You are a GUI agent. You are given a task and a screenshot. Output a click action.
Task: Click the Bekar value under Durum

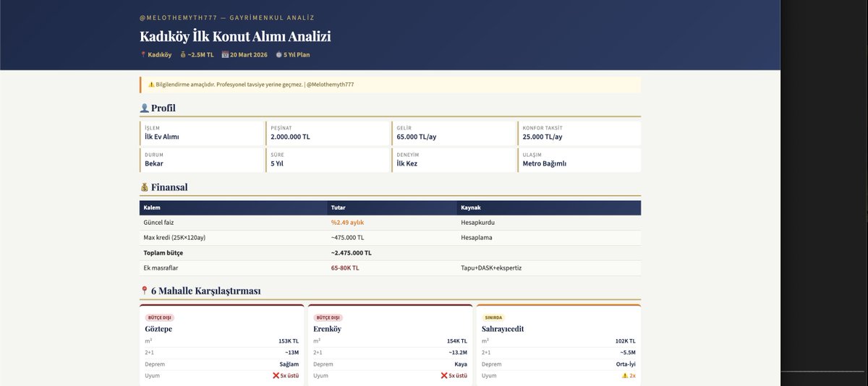click(154, 163)
